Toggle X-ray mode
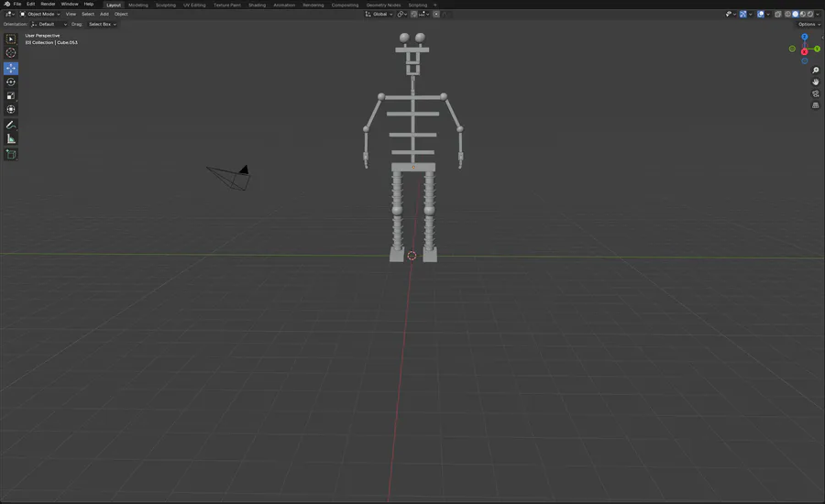Screen dimensions: 825x504 coord(777,15)
